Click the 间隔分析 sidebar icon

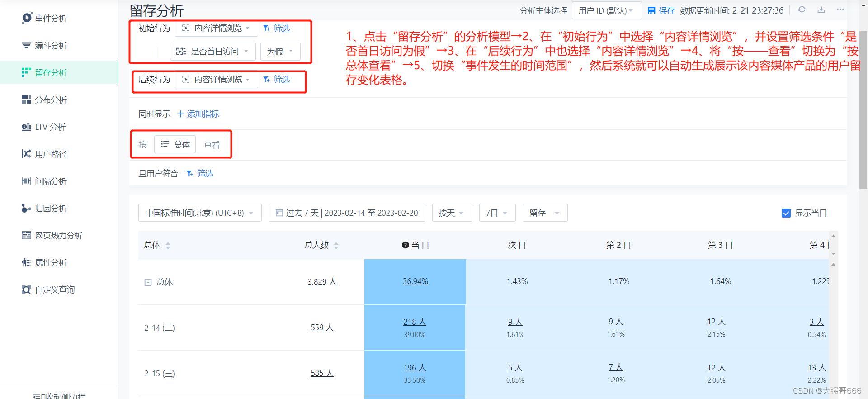pyautogui.click(x=26, y=181)
